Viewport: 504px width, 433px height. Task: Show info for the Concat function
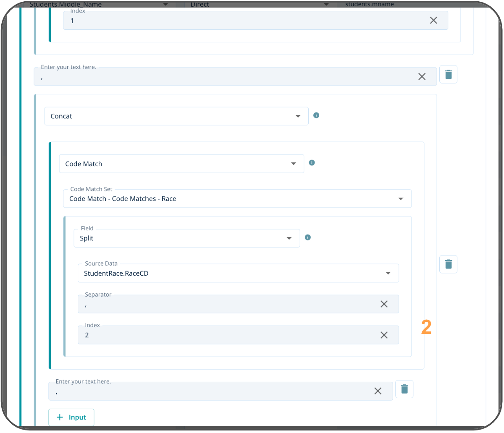tap(316, 115)
